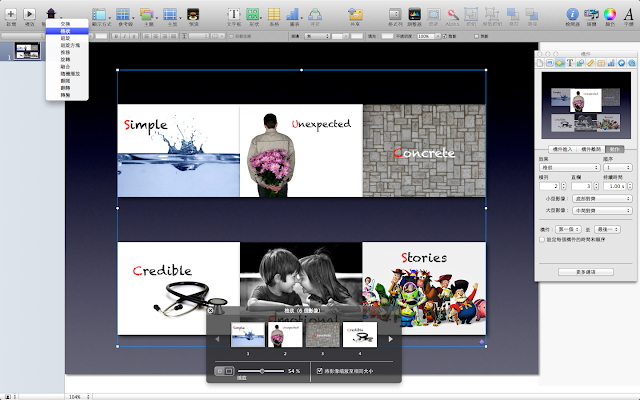This screenshot has height=400, width=640.
Task: Select the Hyperlink inspector arrow icon
Action: 621,63
